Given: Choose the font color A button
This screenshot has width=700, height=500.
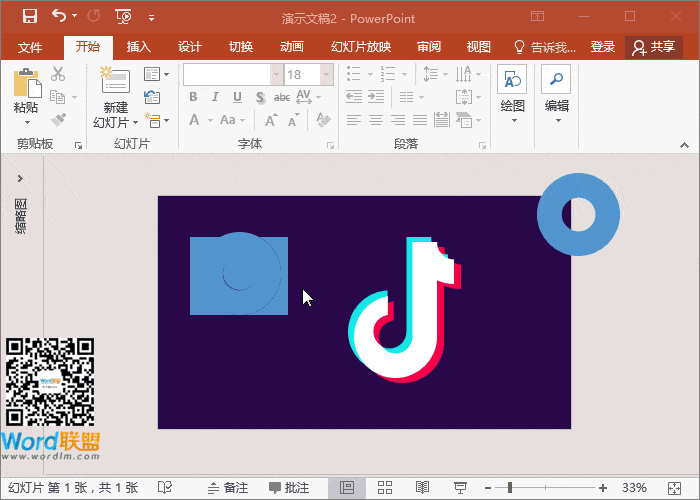Looking at the screenshot, I should [194, 120].
